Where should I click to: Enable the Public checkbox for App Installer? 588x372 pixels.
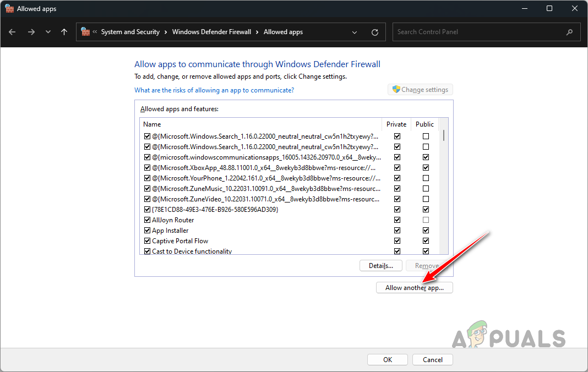point(426,230)
